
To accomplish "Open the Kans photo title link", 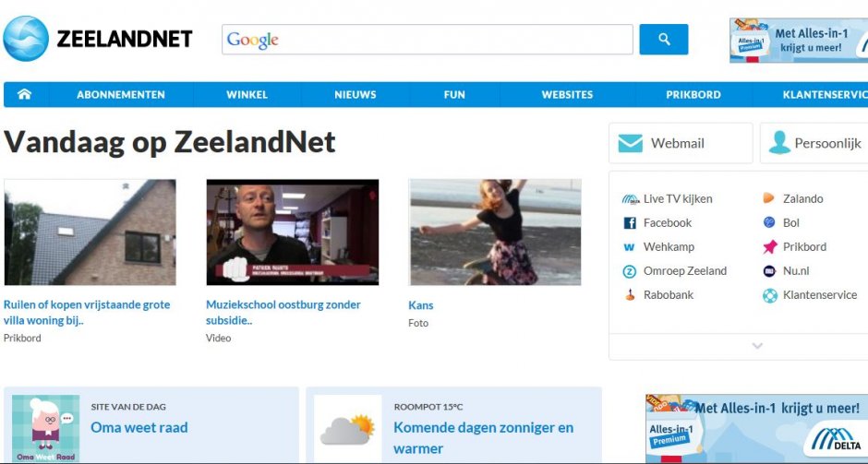I will click(x=421, y=305).
